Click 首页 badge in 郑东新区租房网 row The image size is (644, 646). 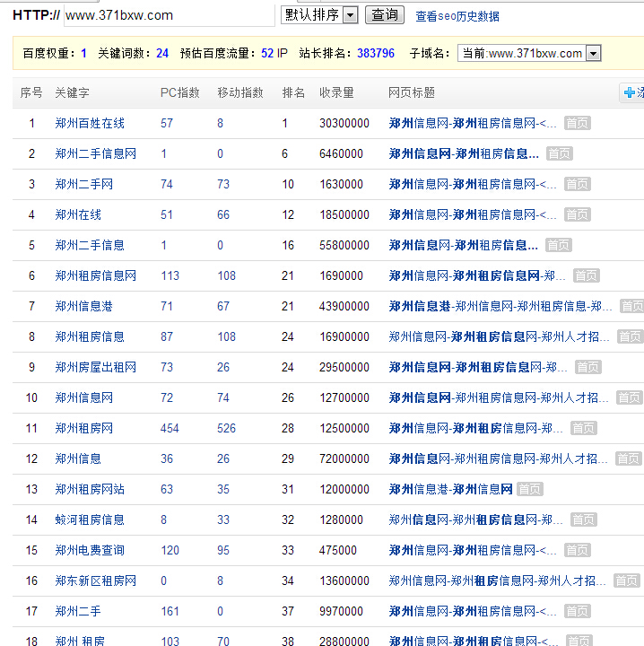[x=626, y=581]
